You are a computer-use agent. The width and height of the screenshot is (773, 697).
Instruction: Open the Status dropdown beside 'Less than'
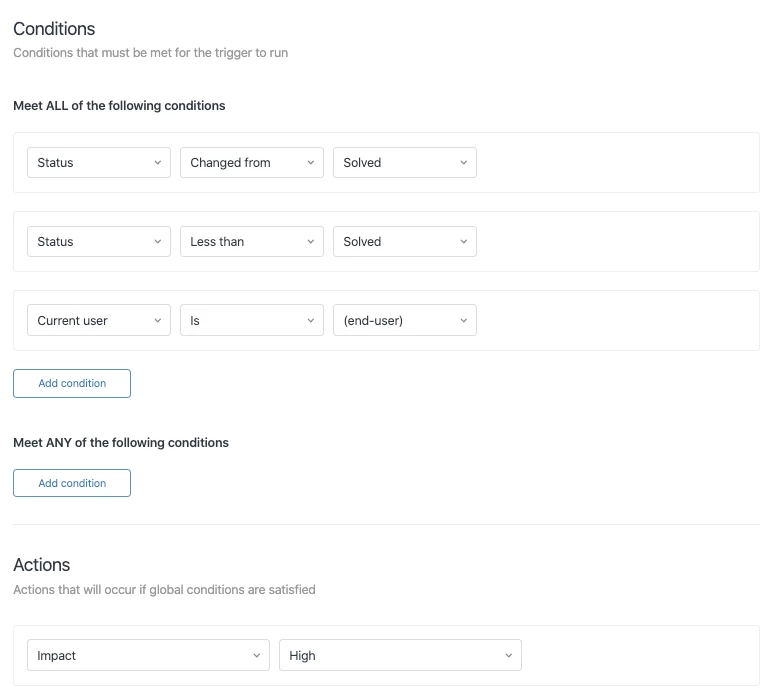click(x=98, y=242)
